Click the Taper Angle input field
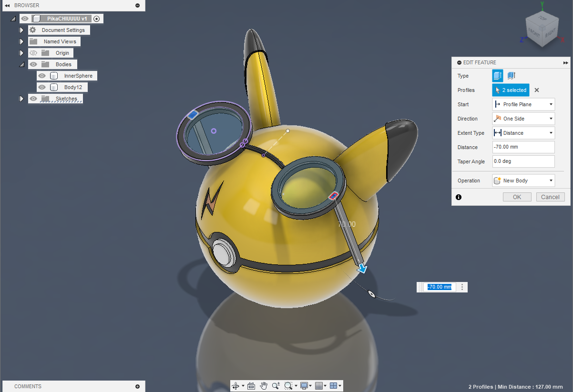 523,161
